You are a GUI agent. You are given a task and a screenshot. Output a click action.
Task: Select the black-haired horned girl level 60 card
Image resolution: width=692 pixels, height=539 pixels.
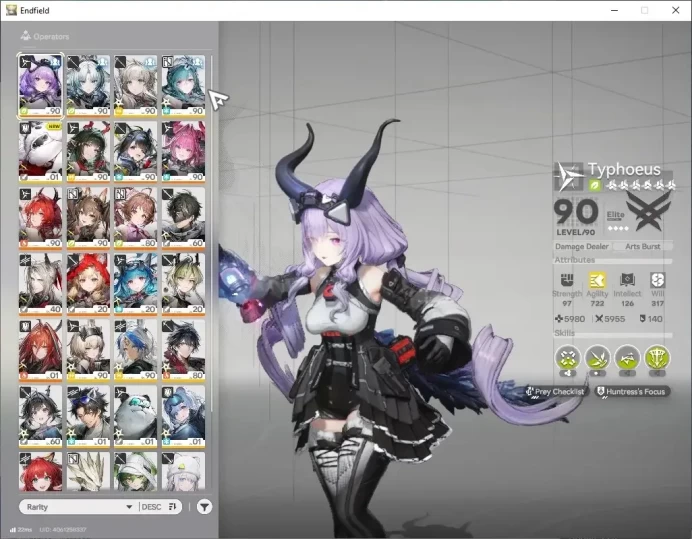pos(41,416)
